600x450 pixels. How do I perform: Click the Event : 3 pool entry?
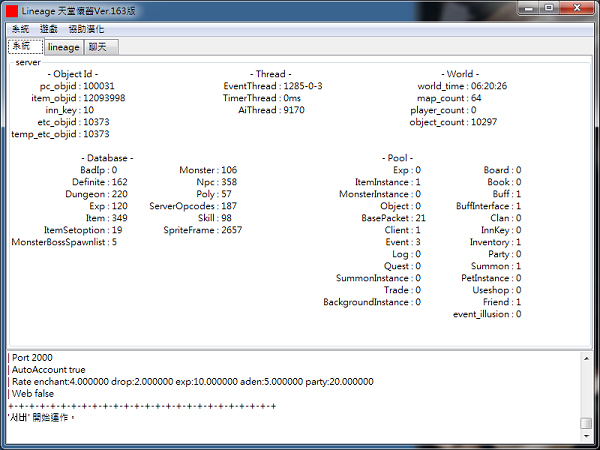pos(403,242)
